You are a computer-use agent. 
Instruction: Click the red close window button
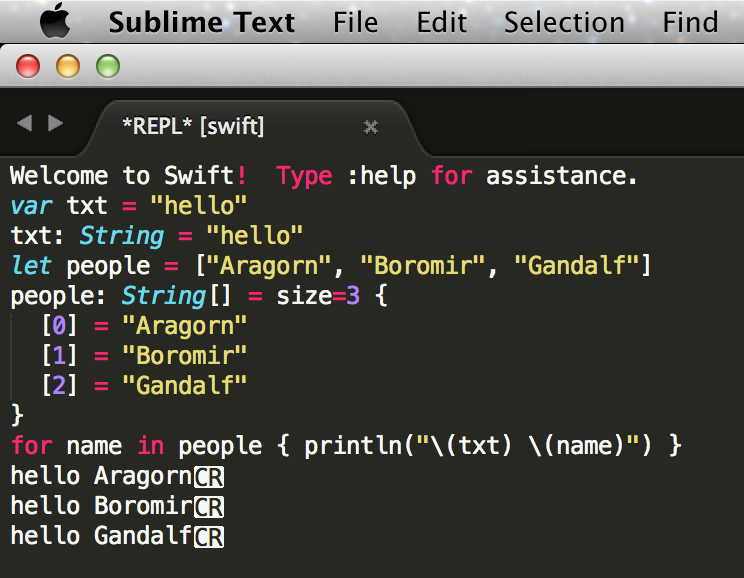click(x=28, y=66)
